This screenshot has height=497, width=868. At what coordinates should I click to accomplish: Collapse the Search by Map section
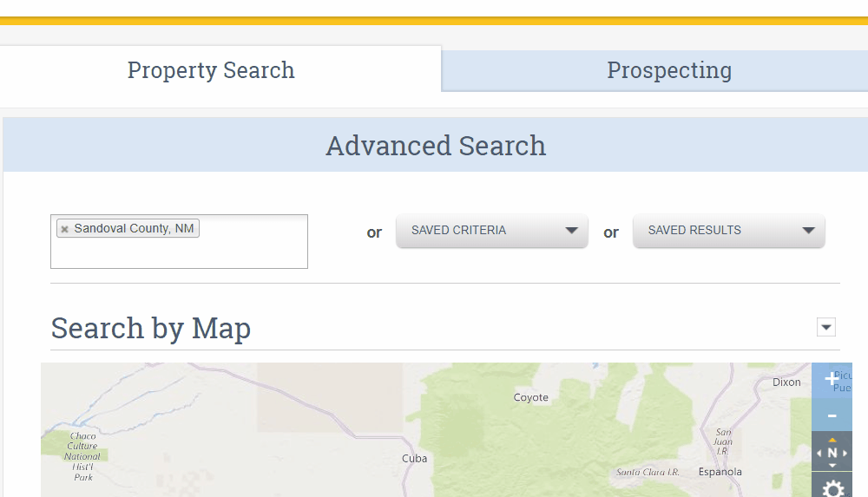click(x=826, y=327)
